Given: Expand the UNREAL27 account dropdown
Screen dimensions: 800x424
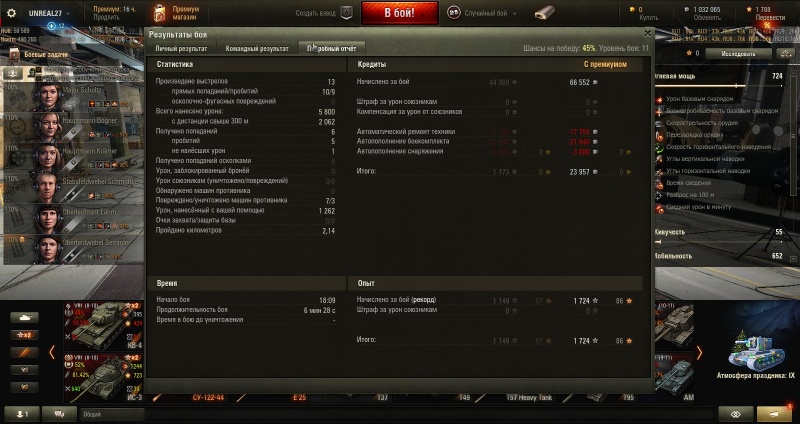Looking at the screenshot, I should click(x=48, y=13).
